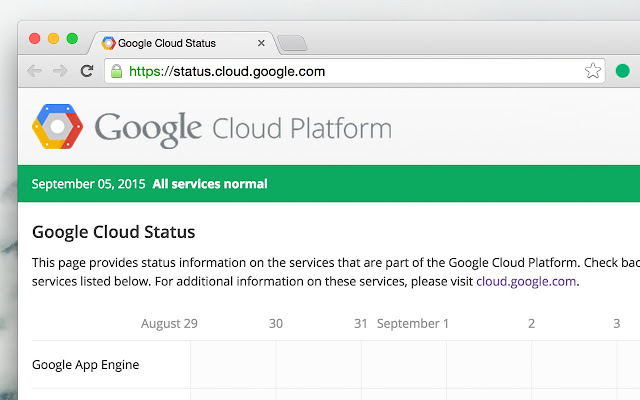Click the Google Cloud Status heading
The height and width of the screenshot is (400, 640).
pos(113,232)
